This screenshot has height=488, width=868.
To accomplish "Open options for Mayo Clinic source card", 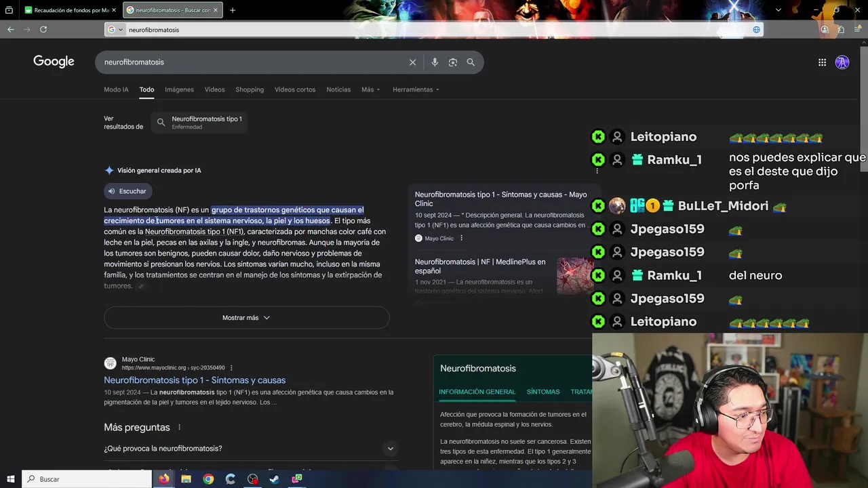I will pyautogui.click(x=461, y=238).
